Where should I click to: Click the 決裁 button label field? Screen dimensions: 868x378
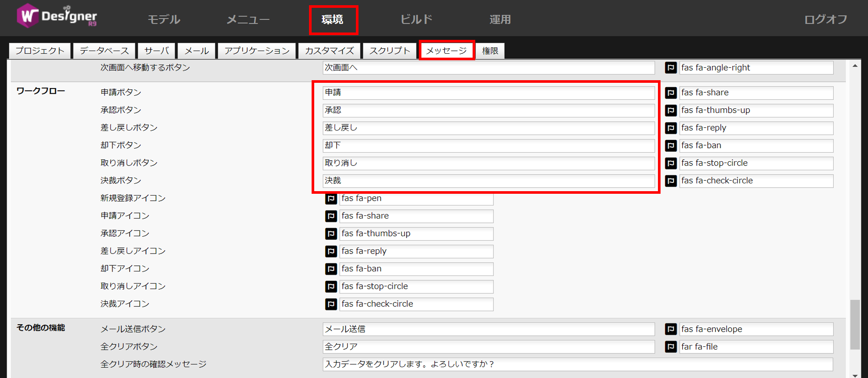[x=489, y=181]
